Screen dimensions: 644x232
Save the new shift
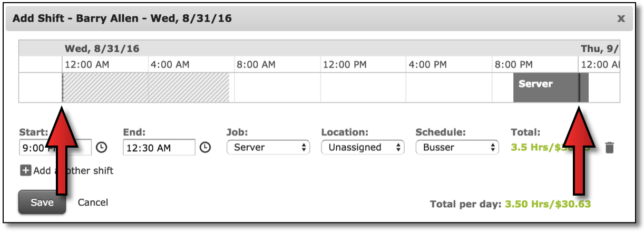[42, 202]
